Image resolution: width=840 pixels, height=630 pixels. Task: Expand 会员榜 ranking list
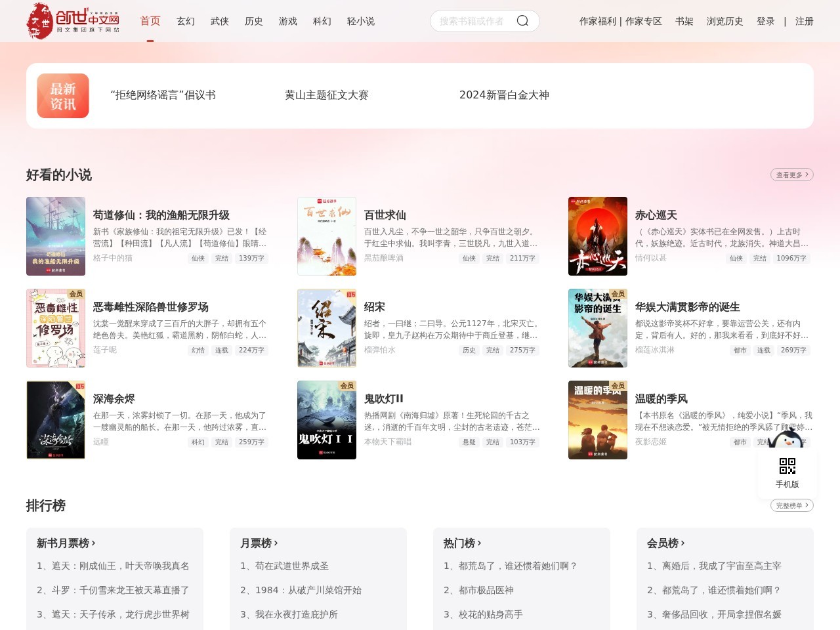tap(665, 543)
